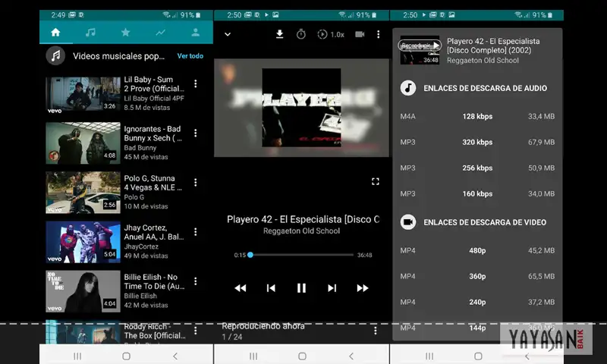Click the Reproducir button on the thumbnail
Screen dimensions: 607x364
420,45
